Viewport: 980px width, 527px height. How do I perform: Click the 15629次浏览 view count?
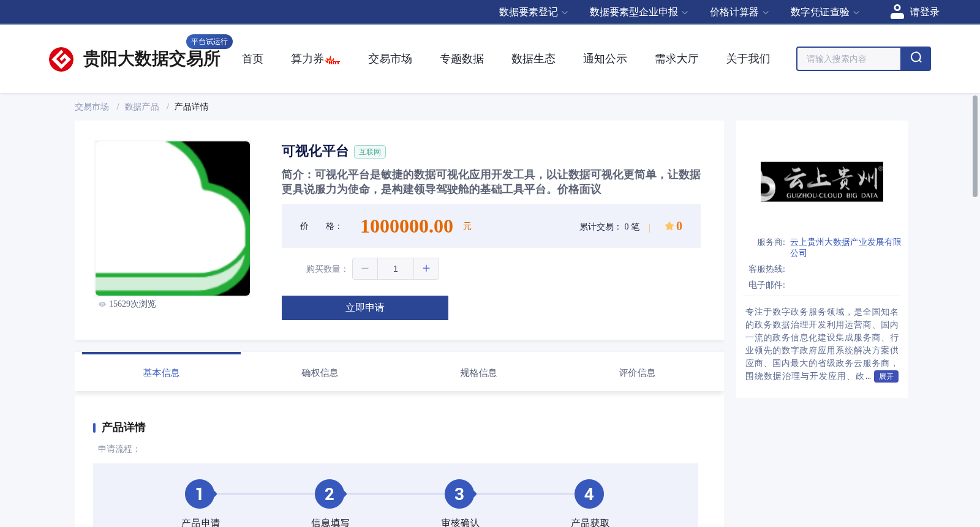click(132, 304)
